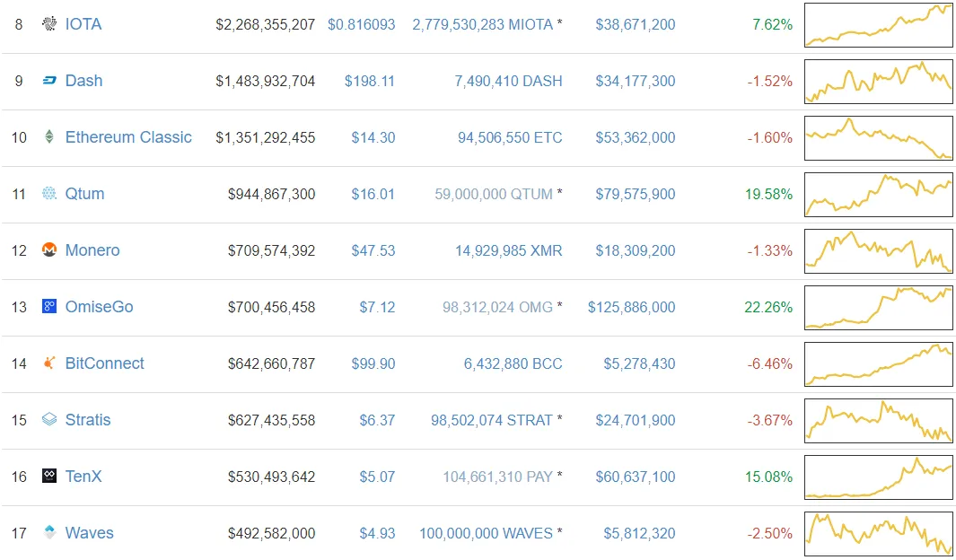Open the Qtum name link

tap(84, 194)
